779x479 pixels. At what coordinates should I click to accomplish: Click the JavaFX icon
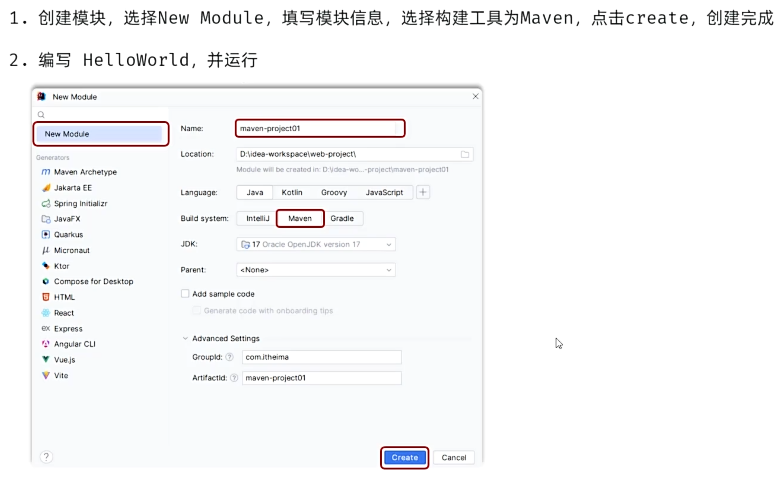[46, 219]
